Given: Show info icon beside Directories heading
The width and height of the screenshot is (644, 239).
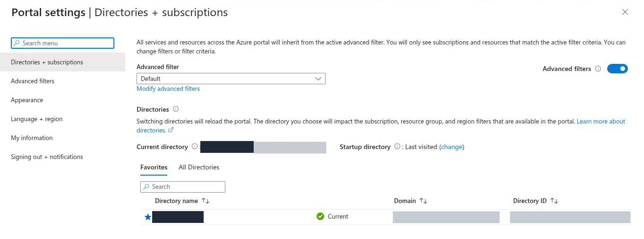Looking at the screenshot, I should (x=176, y=109).
